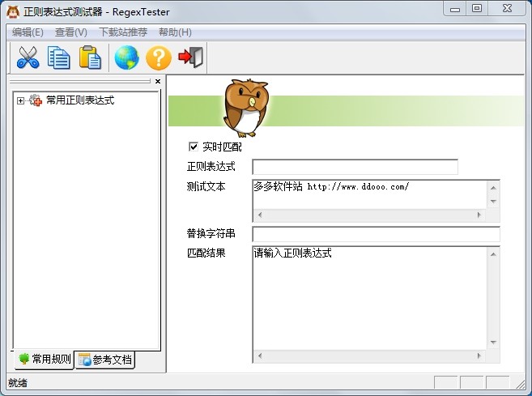This screenshot has height=396, width=532.
Task: Close the left panel with the X
Action: (158, 82)
